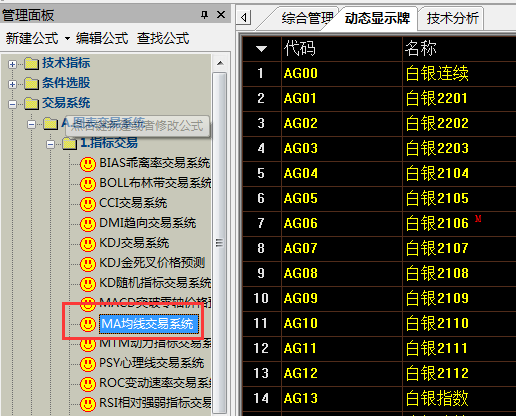Click the smiley icon of KDJ交易系统
Image resolution: width=516 pixels, height=416 pixels.
pos(88,244)
